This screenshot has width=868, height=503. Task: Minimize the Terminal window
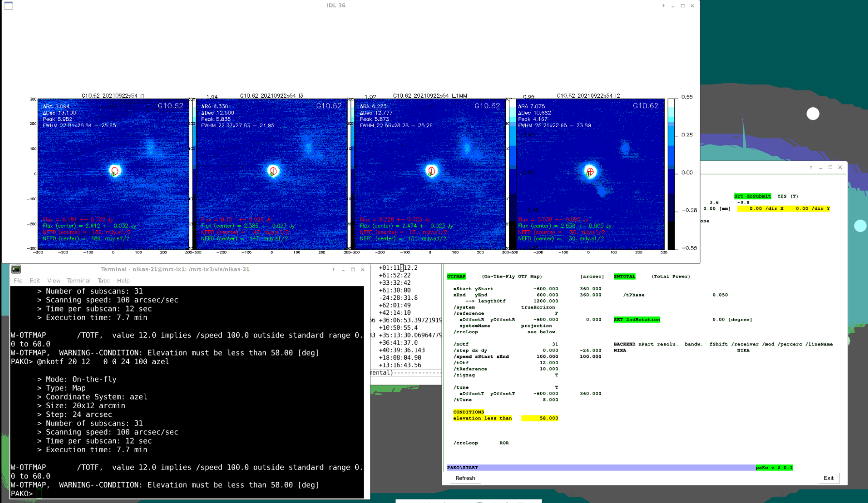343,269
